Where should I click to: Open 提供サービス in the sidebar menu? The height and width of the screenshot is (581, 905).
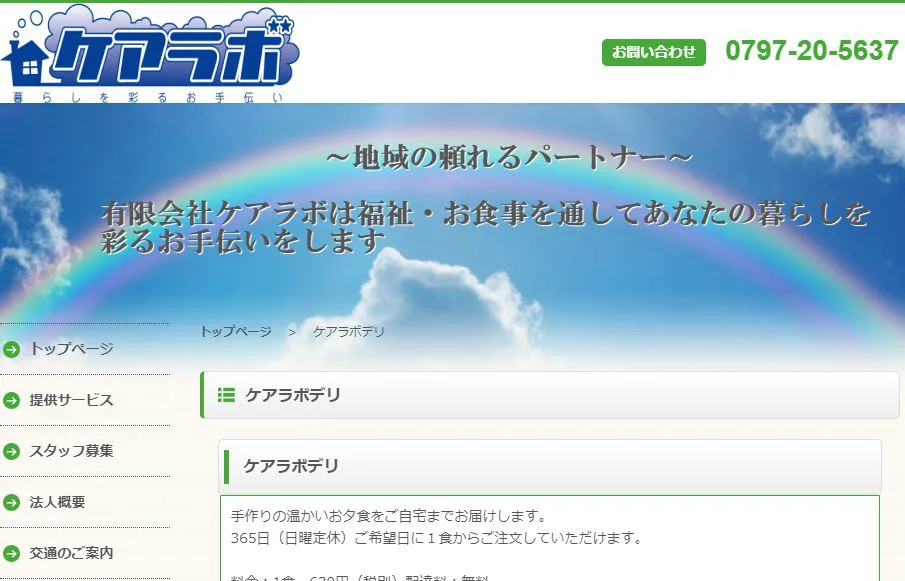tap(72, 400)
